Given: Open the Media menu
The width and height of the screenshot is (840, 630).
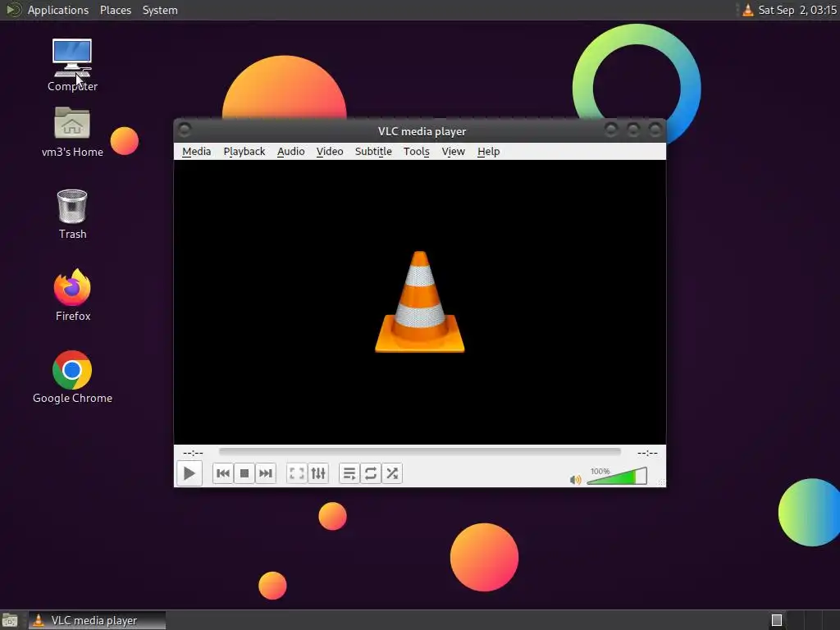Looking at the screenshot, I should (197, 152).
